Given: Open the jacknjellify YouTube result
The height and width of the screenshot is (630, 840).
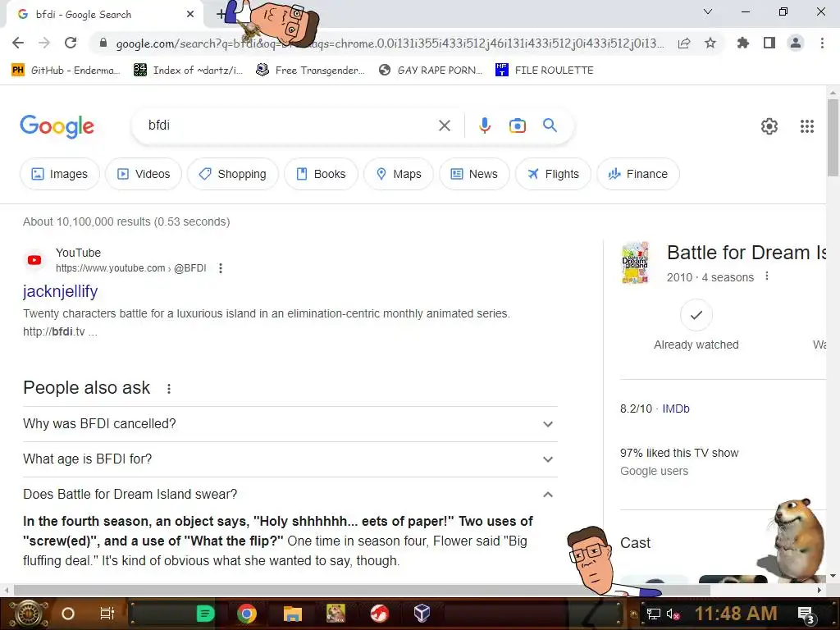Looking at the screenshot, I should coord(60,291).
